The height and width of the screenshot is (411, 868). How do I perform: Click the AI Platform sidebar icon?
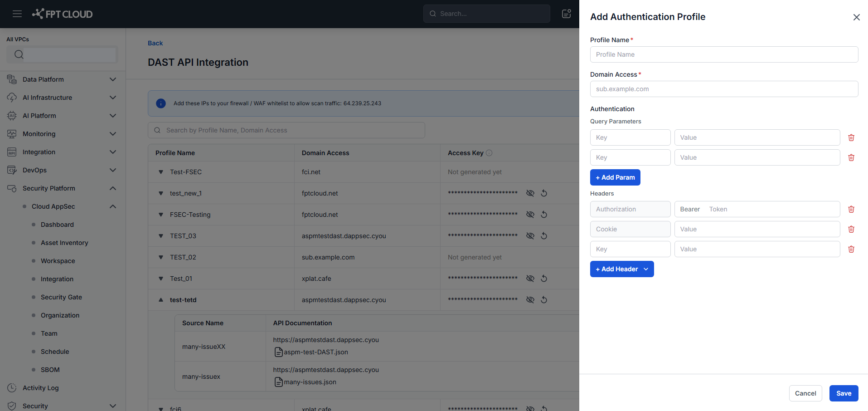tap(12, 116)
